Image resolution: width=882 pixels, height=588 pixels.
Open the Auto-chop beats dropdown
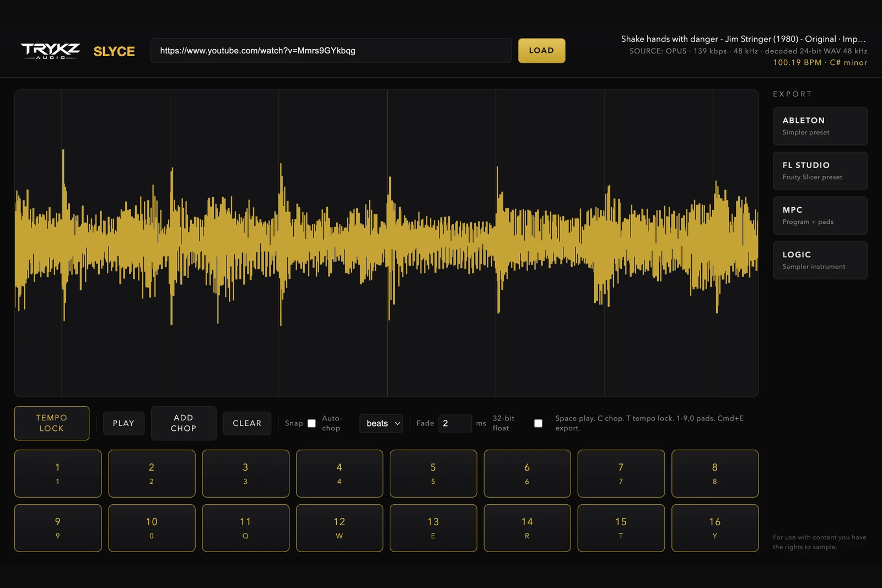pos(381,423)
